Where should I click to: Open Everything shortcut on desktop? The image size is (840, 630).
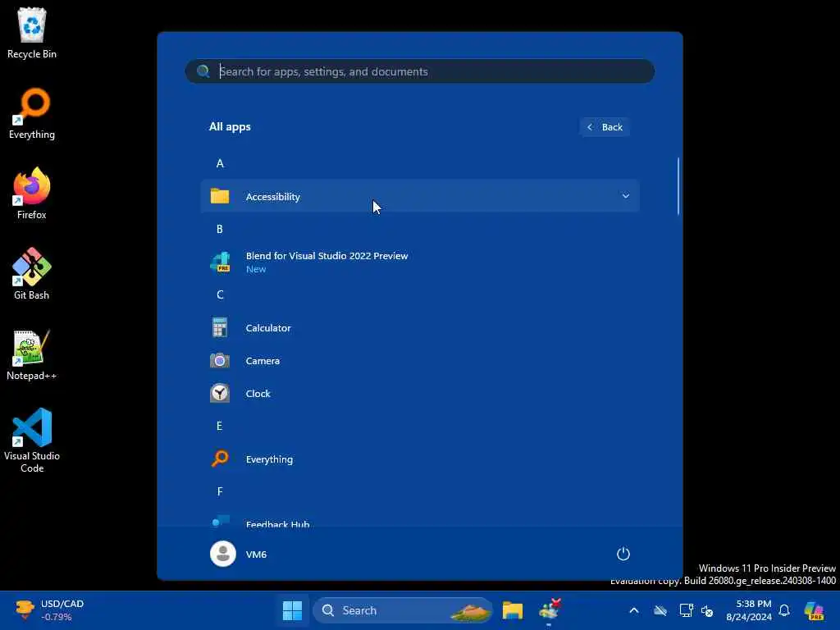click(x=32, y=113)
